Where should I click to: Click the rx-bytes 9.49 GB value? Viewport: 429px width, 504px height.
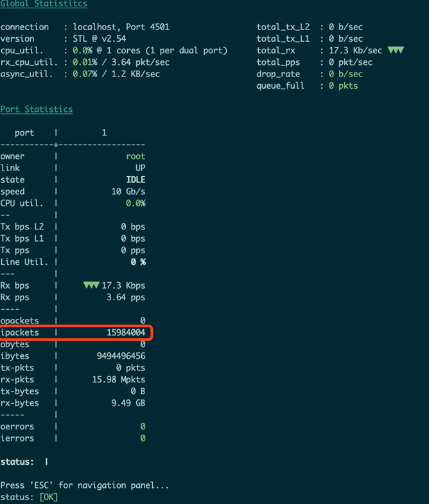(x=128, y=402)
